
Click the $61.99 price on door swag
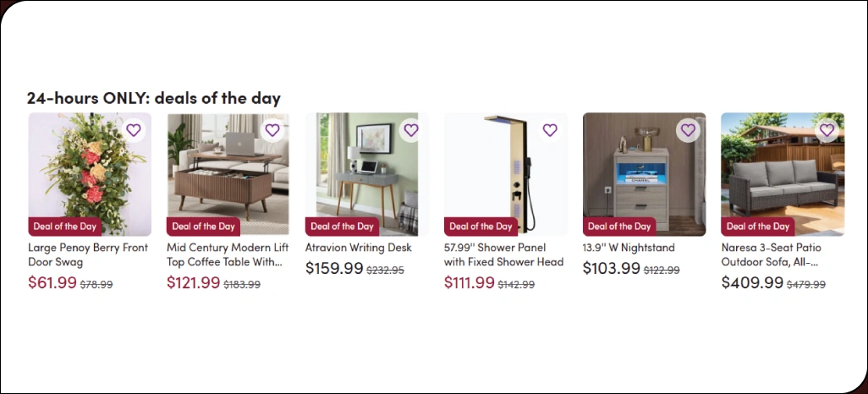click(x=52, y=283)
